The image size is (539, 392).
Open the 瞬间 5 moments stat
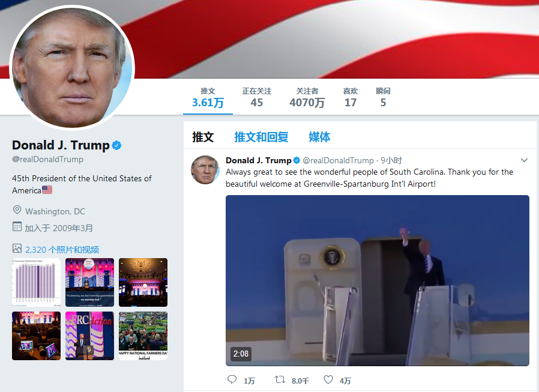[x=383, y=97]
